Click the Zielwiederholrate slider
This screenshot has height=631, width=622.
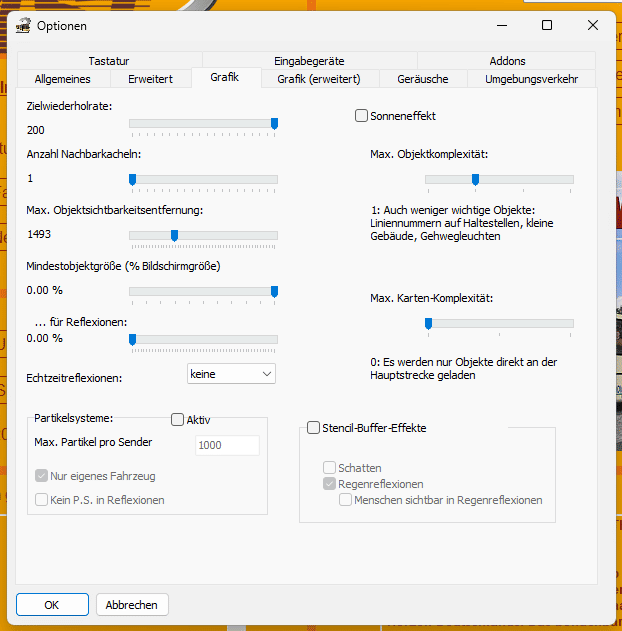click(x=203, y=123)
